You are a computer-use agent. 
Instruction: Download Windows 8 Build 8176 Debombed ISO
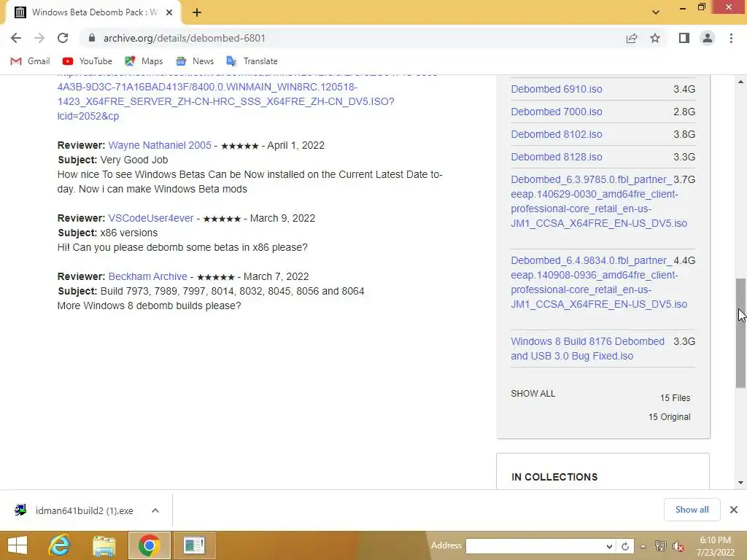[x=587, y=349]
